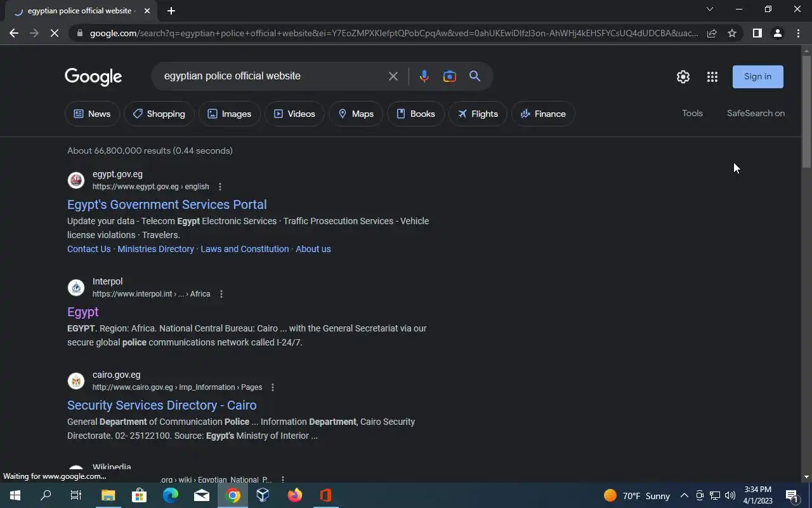812x508 pixels.
Task: Open the Interpol Egypt result
Action: point(82,312)
